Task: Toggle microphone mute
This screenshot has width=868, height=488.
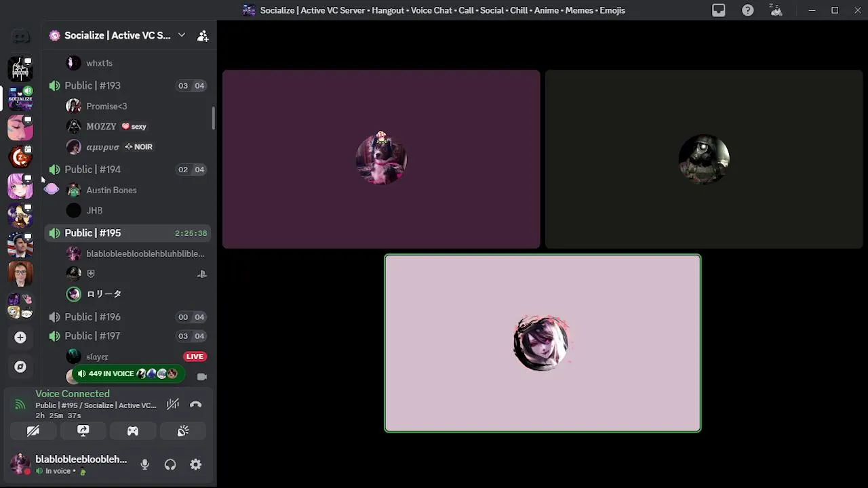Action: [144, 464]
